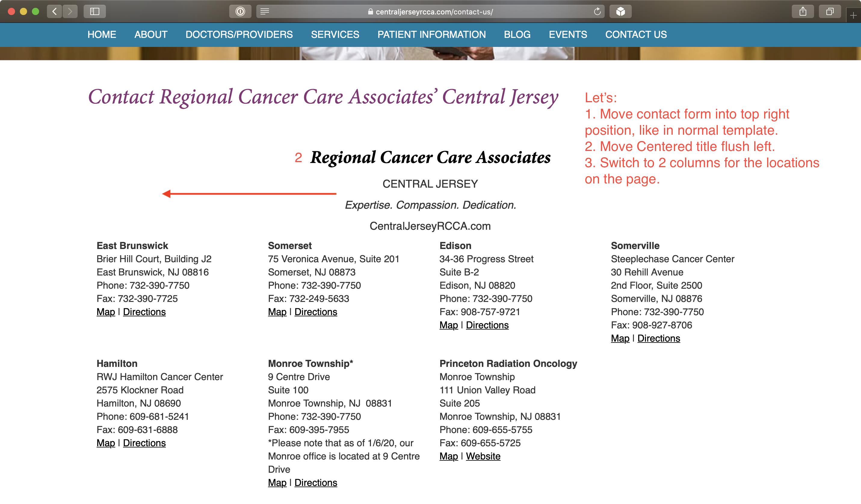Open the 1Password extension icon
This screenshot has height=504, width=861.
tap(240, 12)
